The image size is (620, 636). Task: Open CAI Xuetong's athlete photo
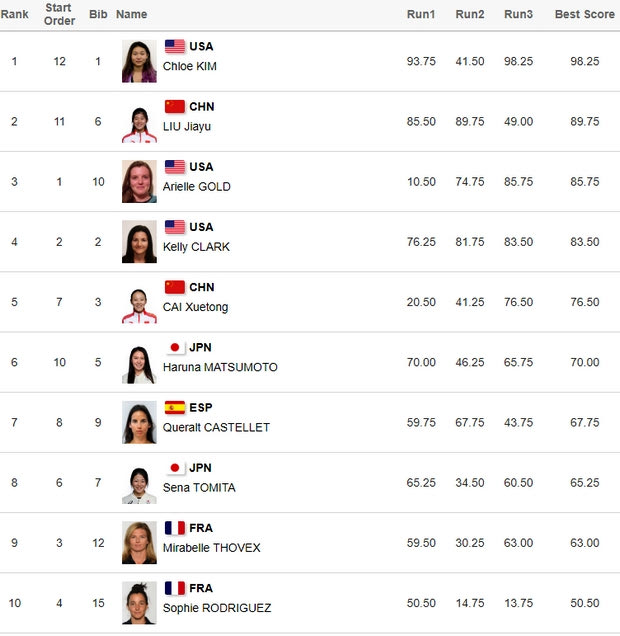[x=139, y=302]
